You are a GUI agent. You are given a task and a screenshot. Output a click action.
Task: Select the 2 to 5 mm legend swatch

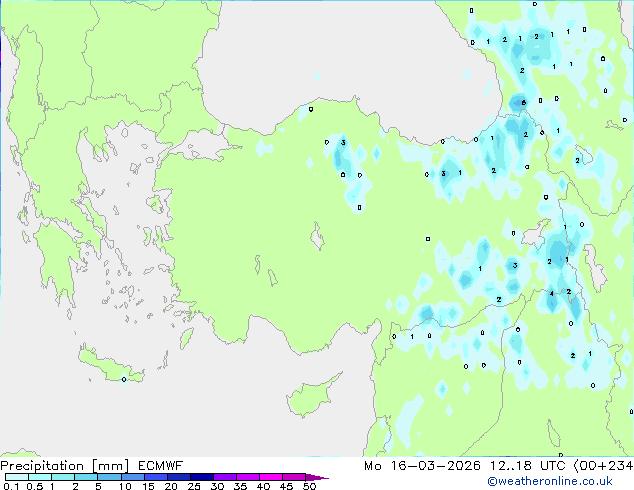[x=86, y=477]
